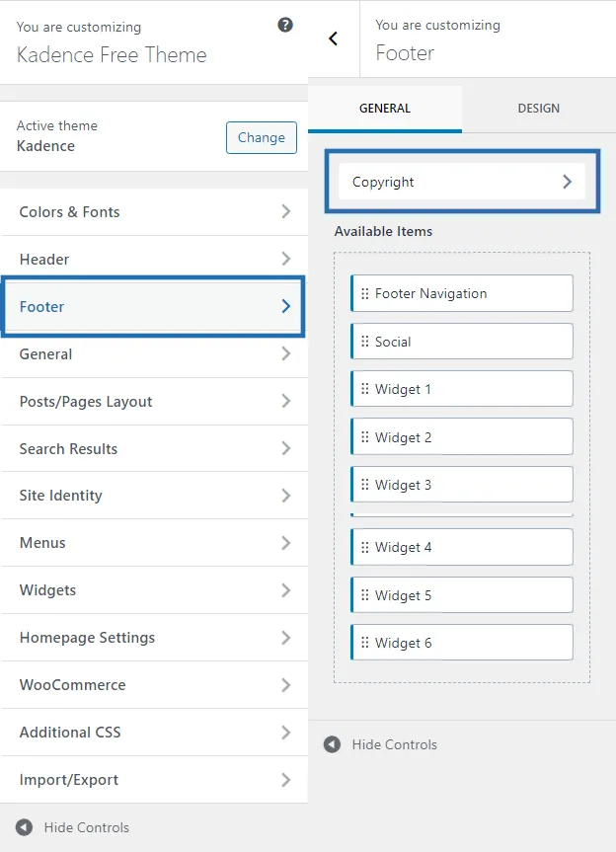Select the General tab
Image resolution: width=616 pixels, height=852 pixels.
click(384, 109)
